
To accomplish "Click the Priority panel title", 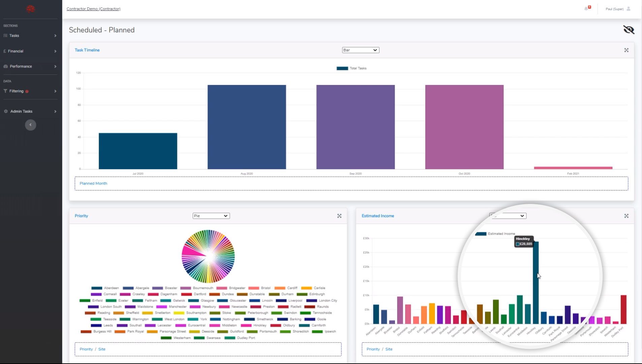I will (x=81, y=216).
